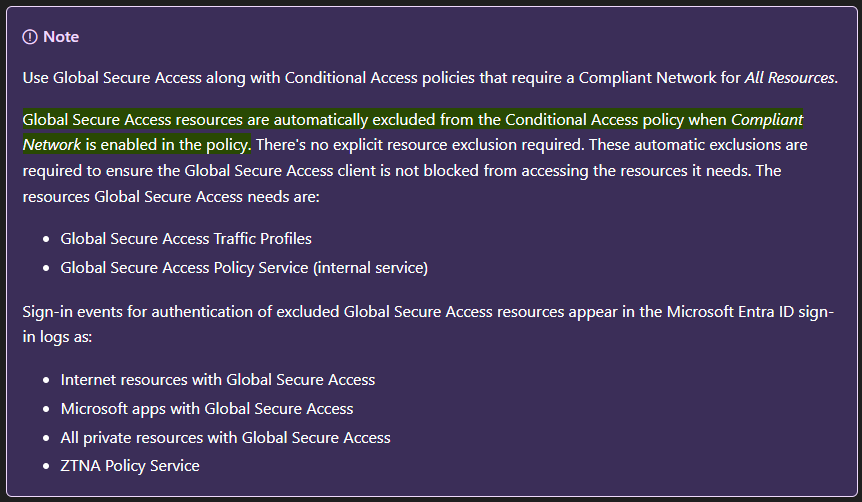862x502 pixels.
Task: Click "All private resources with Global Secure Access"
Action: (x=226, y=437)
